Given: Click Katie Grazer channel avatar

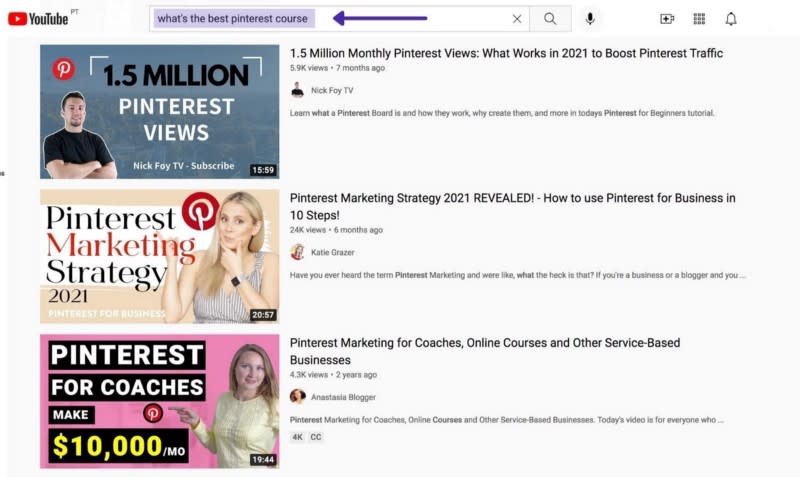Looking at the screenshot, I should click(x=297, y=252).
